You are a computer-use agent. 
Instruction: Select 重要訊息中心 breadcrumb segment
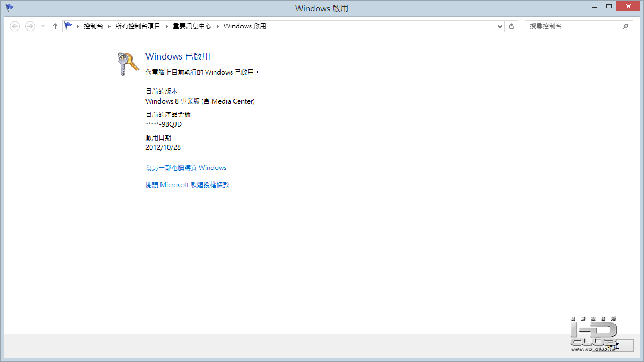[192, 26]
